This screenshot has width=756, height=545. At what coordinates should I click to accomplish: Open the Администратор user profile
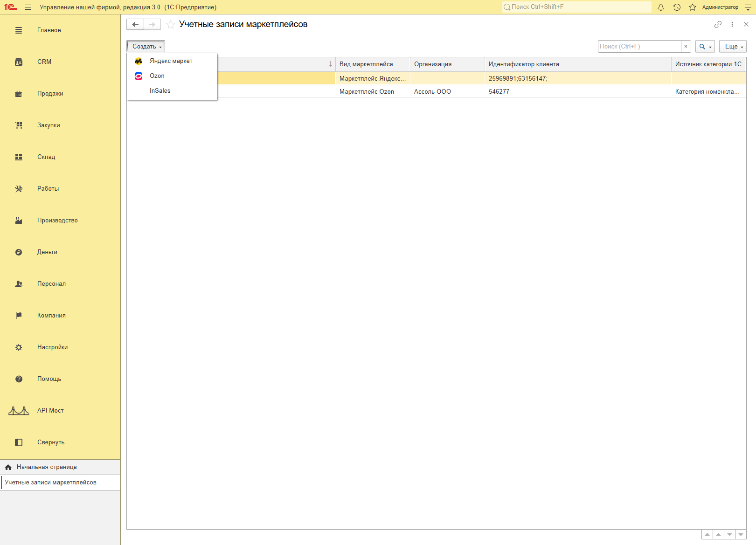coord(720,7)
